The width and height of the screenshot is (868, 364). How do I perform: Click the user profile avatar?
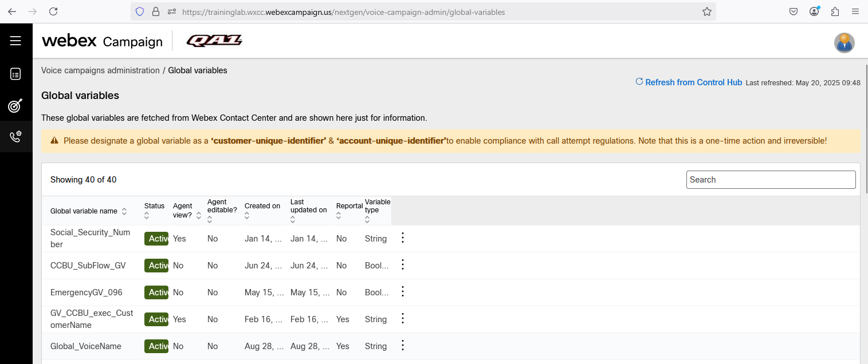click(844, 42)
